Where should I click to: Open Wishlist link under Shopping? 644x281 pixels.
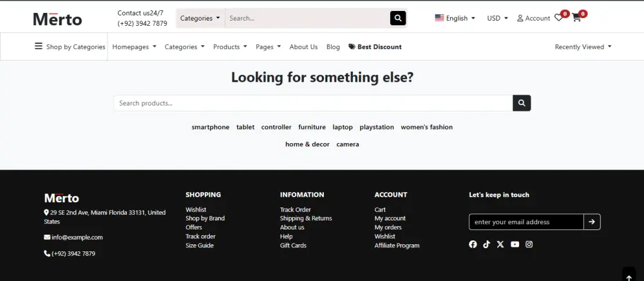[x=196, y=209]
